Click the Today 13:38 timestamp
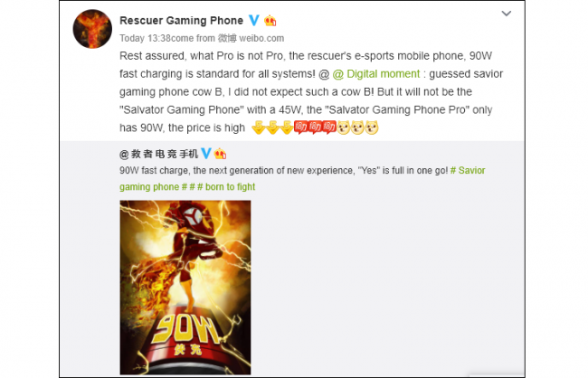Image resolution: width=588 pixels, height=378 pixels. (x=145, y=38)
